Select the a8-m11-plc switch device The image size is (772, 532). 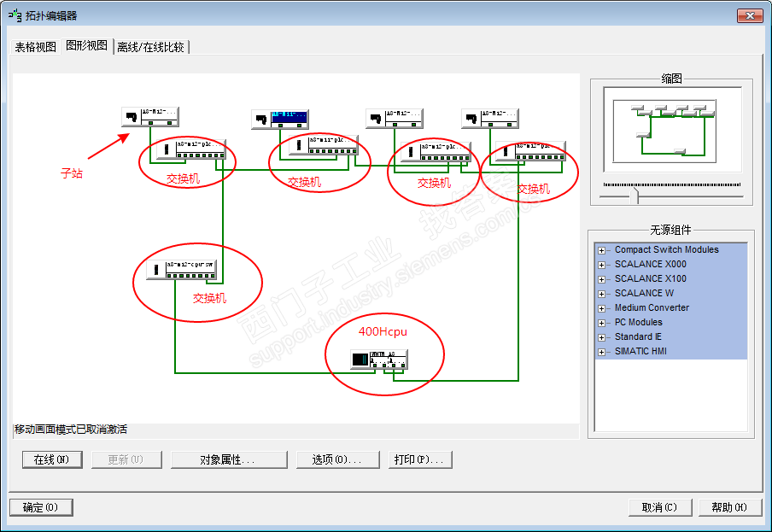324,145
